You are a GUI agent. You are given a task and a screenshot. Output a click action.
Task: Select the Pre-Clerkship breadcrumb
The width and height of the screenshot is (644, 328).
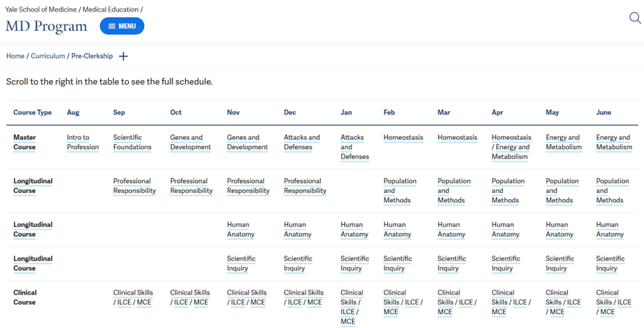92,56
